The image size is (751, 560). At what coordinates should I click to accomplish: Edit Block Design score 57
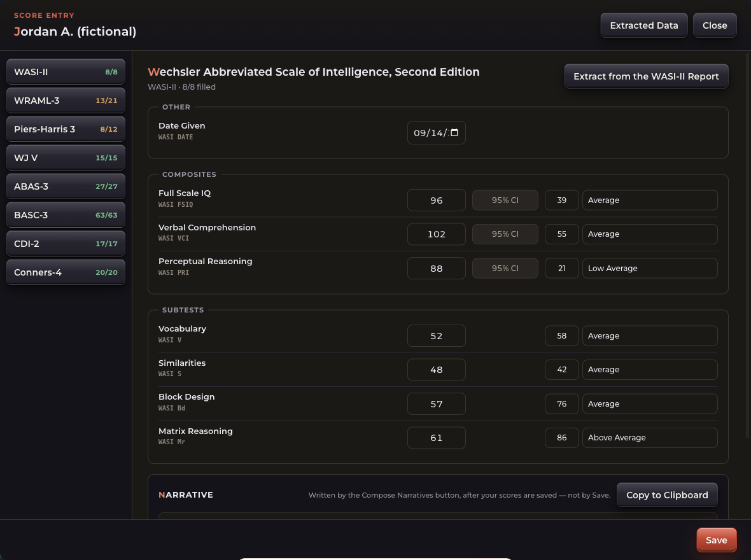(437, 404)
